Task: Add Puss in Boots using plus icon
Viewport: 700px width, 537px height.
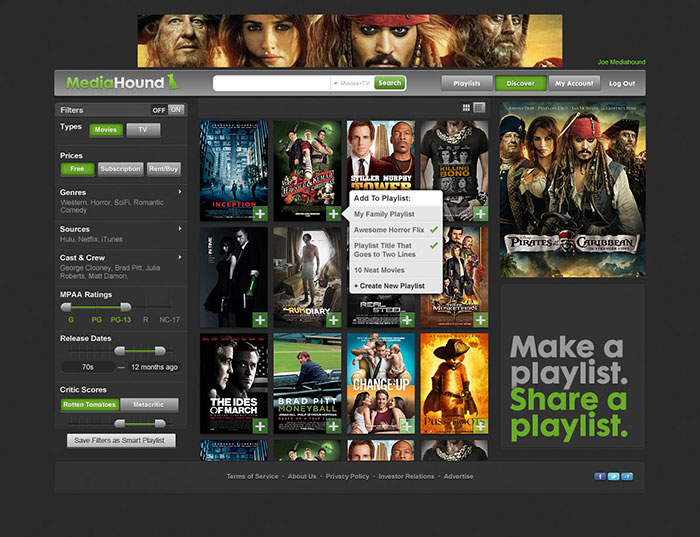Action: point(480,426)
